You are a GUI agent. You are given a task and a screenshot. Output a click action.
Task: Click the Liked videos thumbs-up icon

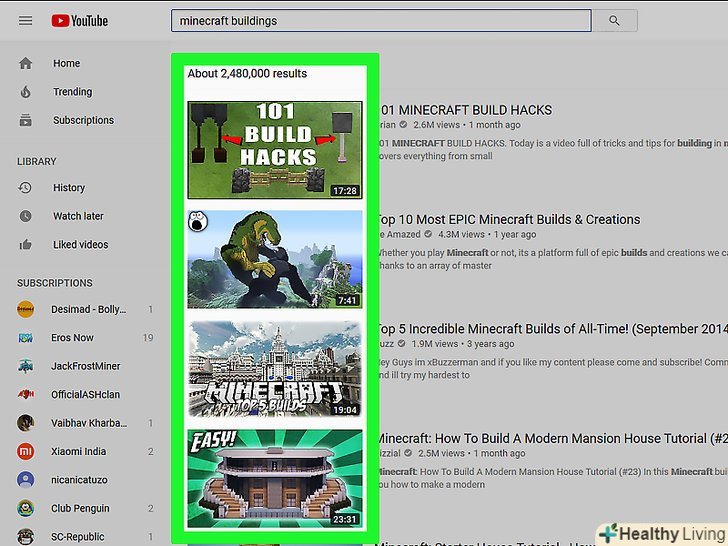(26, 244)
